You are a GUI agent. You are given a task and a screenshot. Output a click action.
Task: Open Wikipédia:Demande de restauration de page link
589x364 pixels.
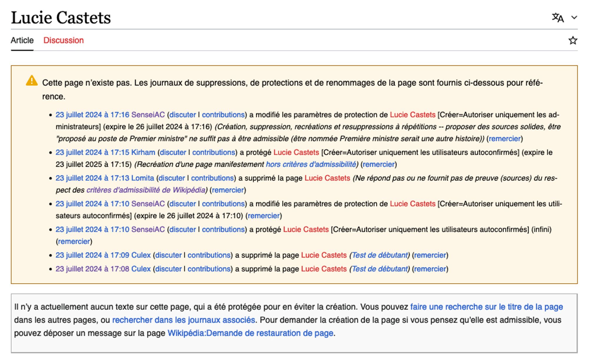[250, 333]
